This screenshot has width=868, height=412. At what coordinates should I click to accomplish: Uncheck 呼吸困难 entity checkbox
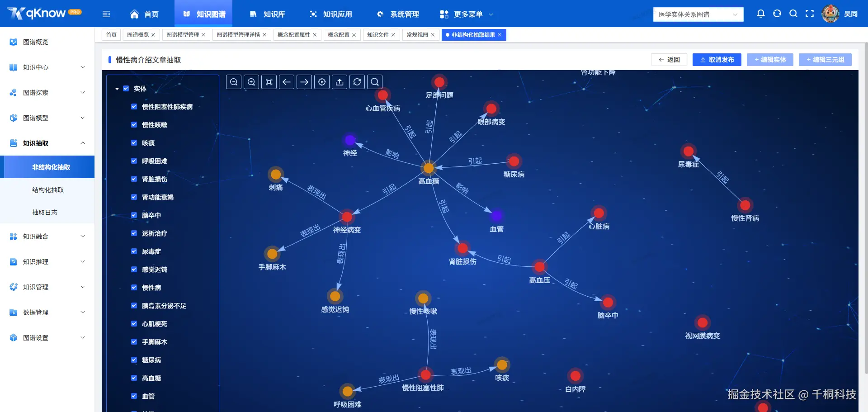[x=134, y=161]
